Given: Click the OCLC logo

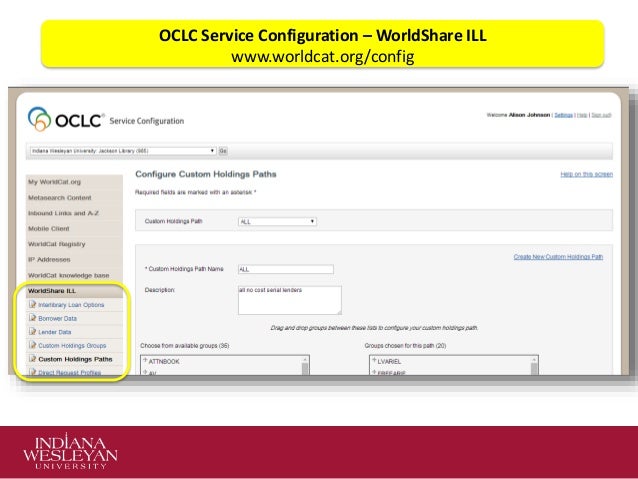Looking at the screenshot, I should [x=65, y=119].
